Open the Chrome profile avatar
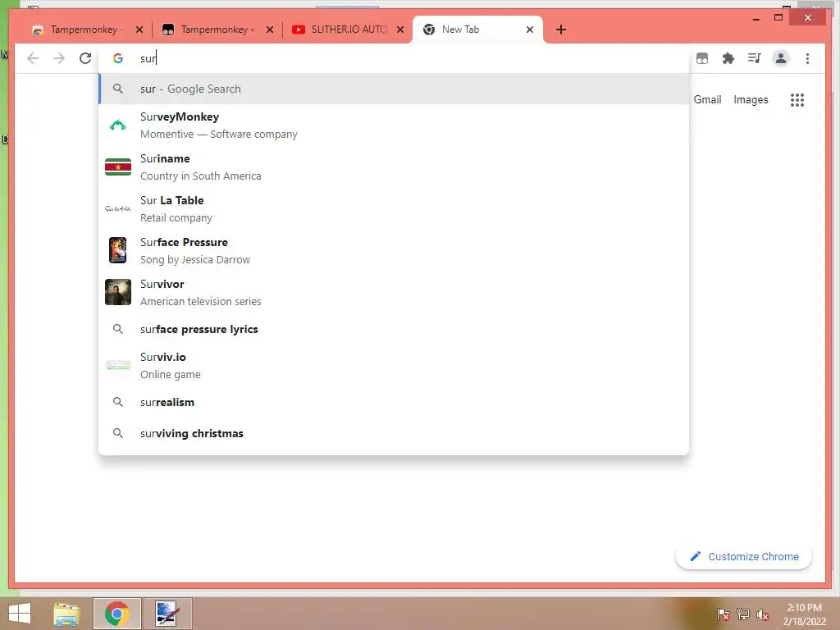 click(x=781, y=58)
